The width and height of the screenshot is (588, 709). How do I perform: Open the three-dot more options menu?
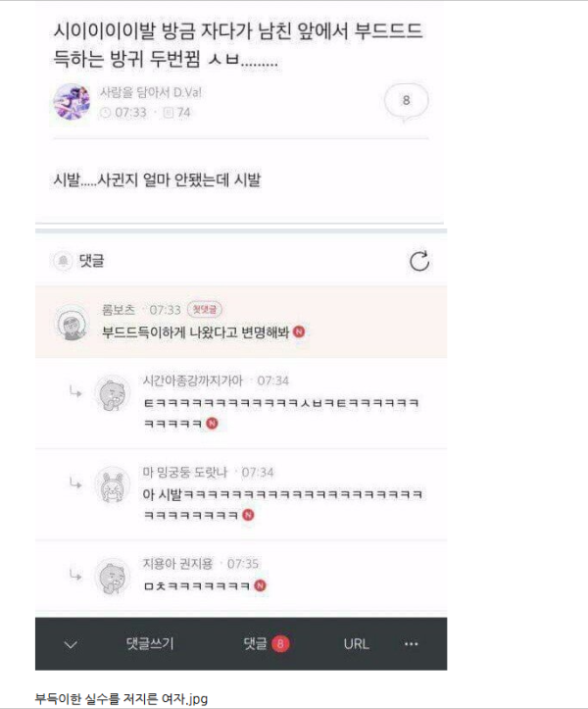[x=411, y=643]
